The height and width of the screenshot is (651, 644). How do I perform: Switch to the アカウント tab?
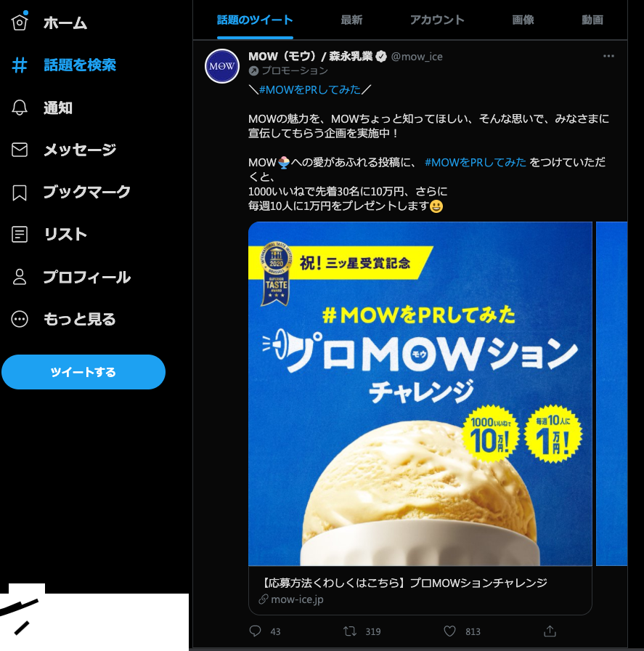437,20
